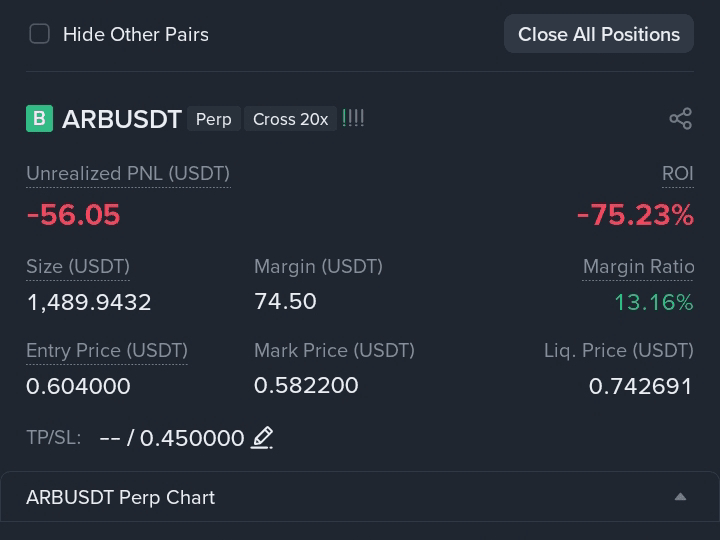720x540 pixels.
Task: Collapse the ARBUSDT Perp Chart arrow
Action: 681,497
